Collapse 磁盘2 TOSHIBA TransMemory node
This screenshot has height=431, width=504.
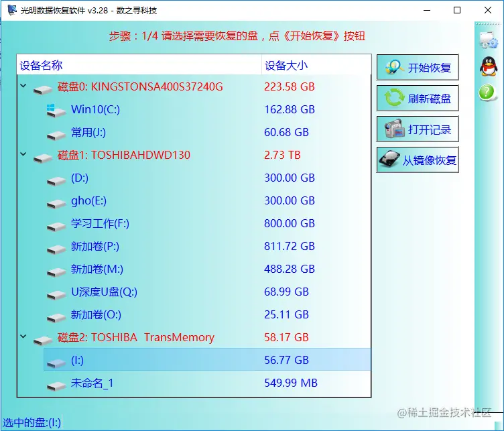(x=23, y=336)
